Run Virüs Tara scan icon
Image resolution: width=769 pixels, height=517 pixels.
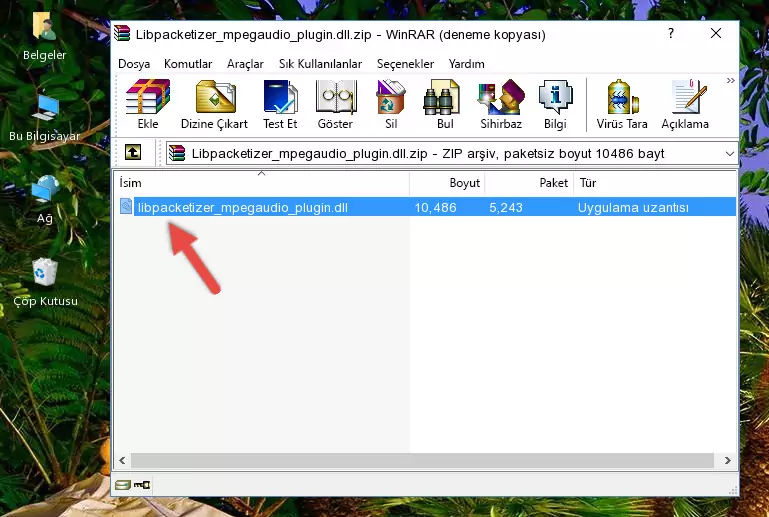tap(622, 104)
